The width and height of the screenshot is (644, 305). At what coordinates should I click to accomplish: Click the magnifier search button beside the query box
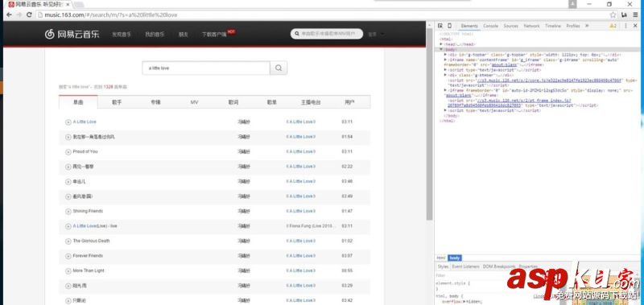(279, 68)
